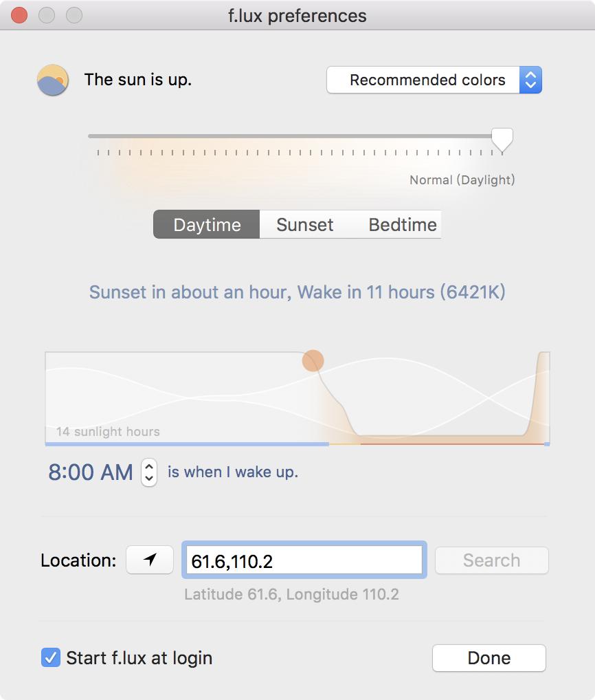Click the f.lux sun landscape icon
The width and height of the screenshot is (595, 700).
pyautogui.click(x=53, y=80)
